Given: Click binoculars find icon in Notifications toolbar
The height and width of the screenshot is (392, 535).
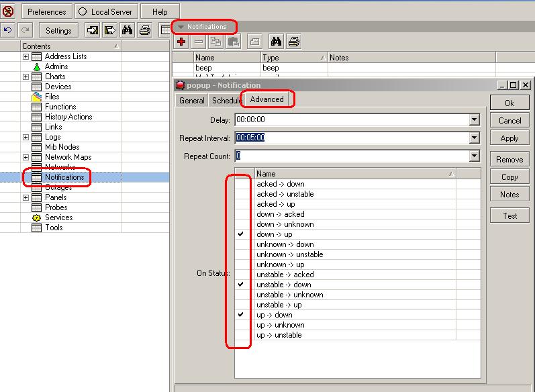Looking at the screenshot, I should 276,42.
